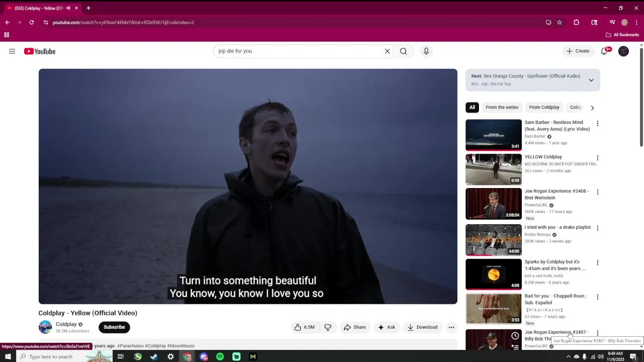
Task: Open 'Bad for you - Chappell Roan' title
Action: point(555,299)
